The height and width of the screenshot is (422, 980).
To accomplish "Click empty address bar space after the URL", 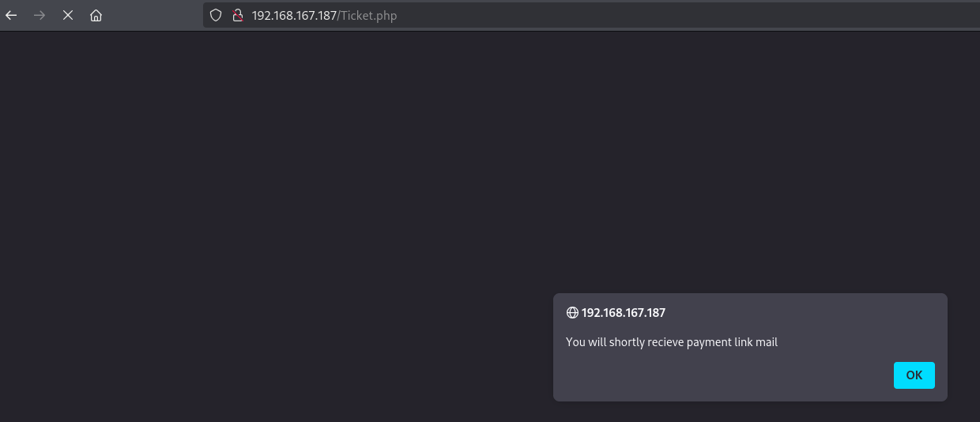I will click(672, 15).
